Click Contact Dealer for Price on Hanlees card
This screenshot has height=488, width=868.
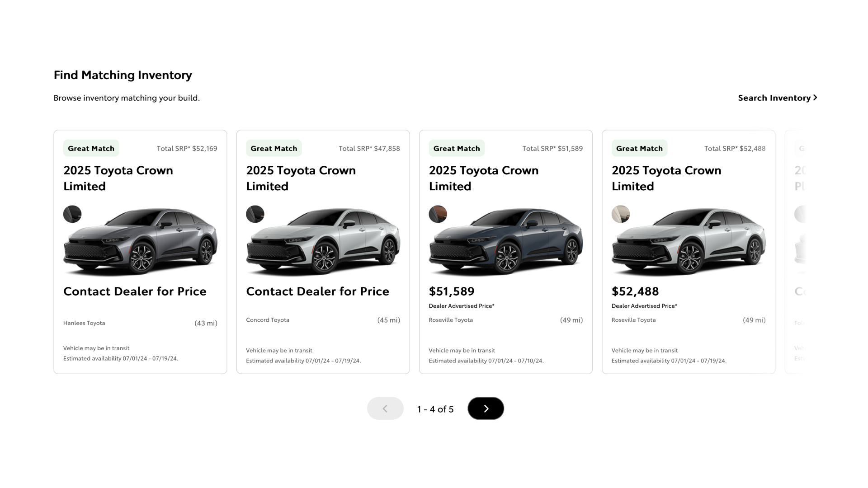(135, 291)
